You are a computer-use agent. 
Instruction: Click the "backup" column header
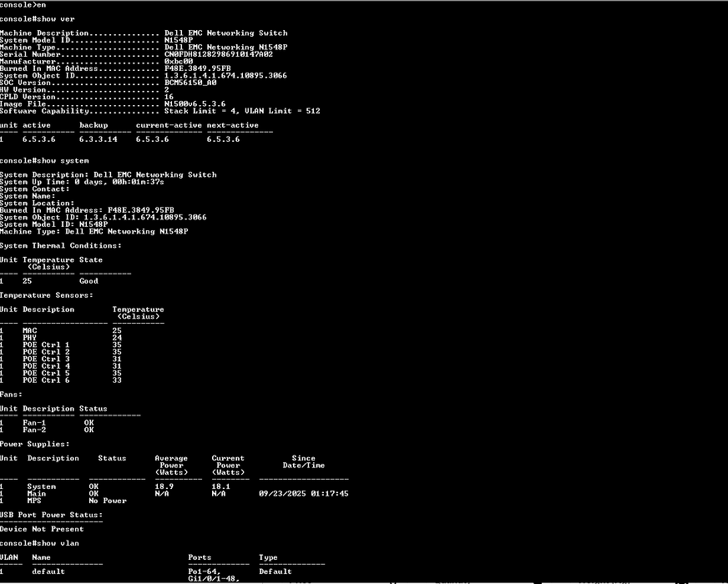pyautogui.click(x=94, y=125)
